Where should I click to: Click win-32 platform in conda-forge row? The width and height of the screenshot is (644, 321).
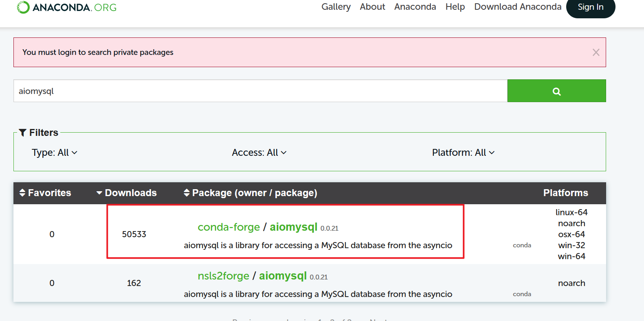(x=571, y=245)
